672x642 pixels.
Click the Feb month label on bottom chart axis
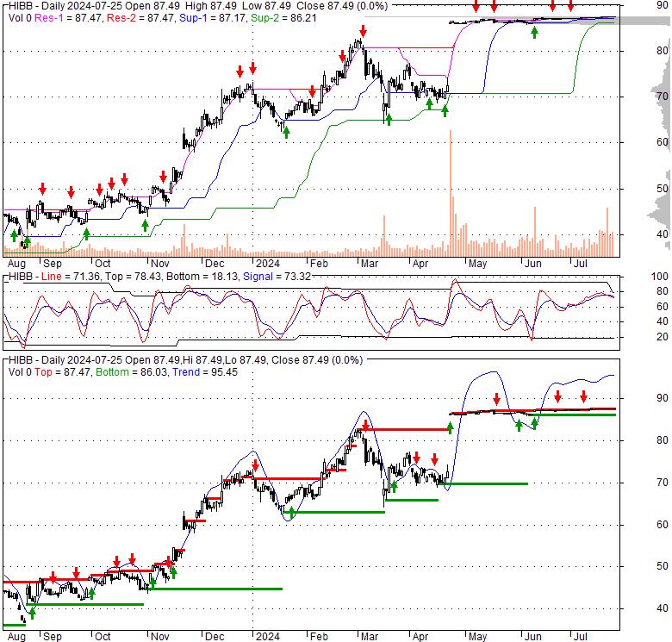click(319, 637)
